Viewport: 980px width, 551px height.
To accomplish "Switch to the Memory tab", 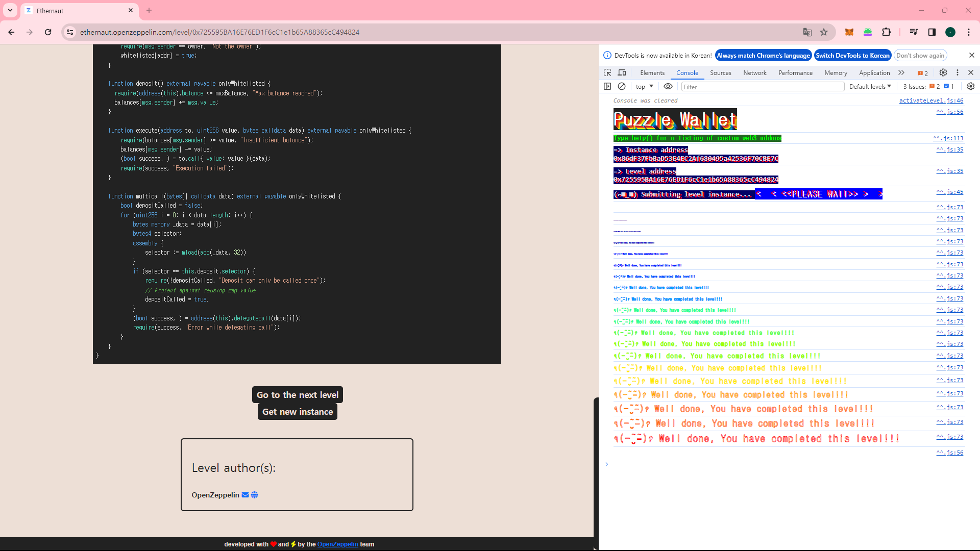I will pos(836,73).
